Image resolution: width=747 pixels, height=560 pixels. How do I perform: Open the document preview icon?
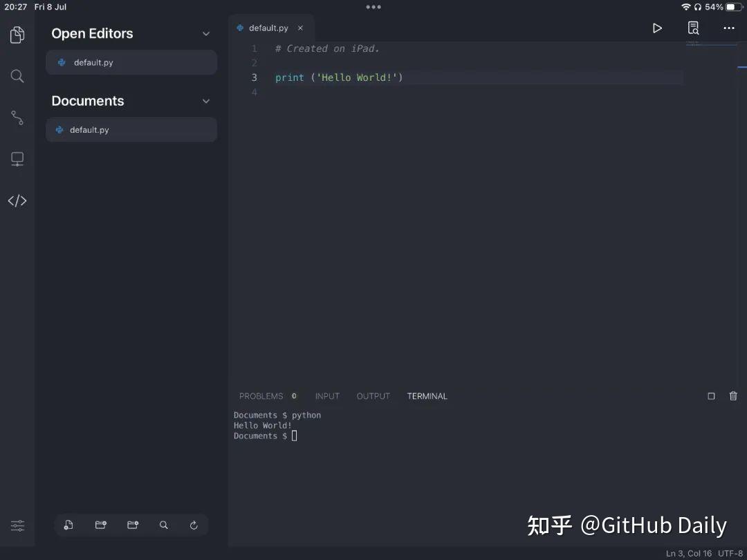point(693,28)
